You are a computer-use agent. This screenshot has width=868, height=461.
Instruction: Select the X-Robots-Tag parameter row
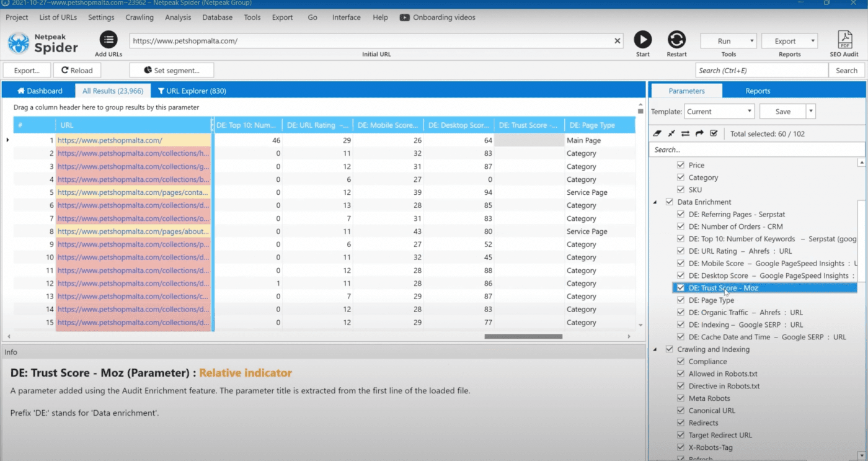click(711, 447)
